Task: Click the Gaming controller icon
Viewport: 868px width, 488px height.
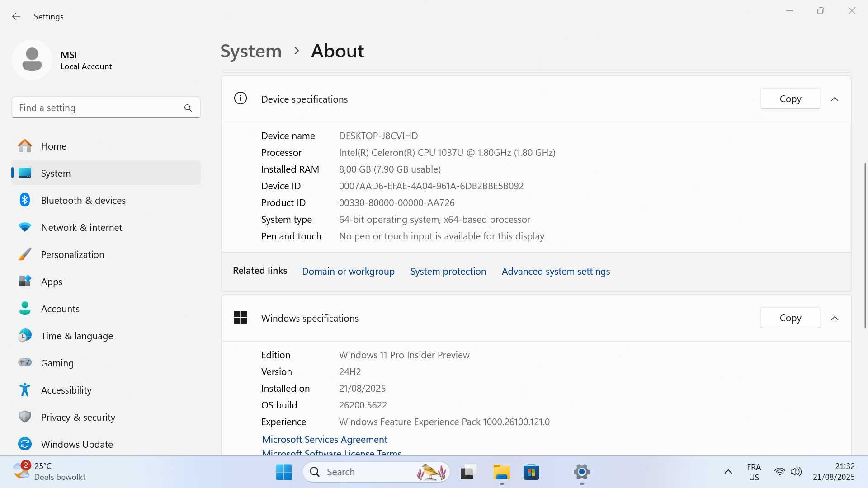Action: (25, 362)
